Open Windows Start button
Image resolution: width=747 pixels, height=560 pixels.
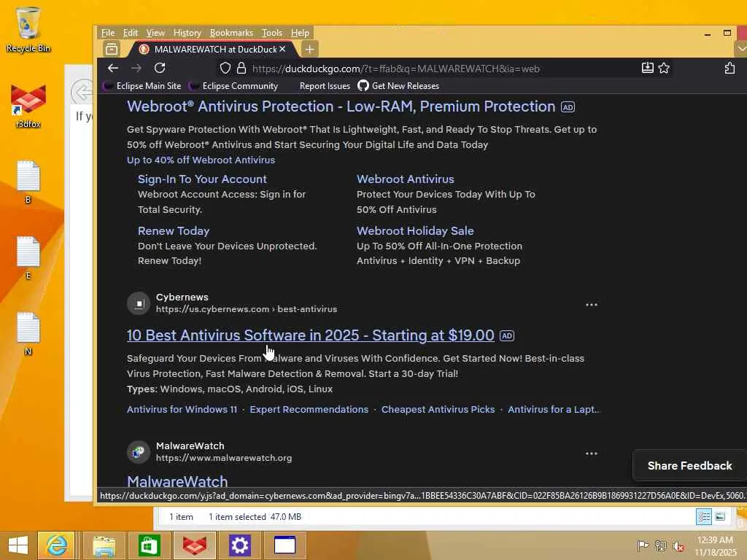[x=18, y=545]
